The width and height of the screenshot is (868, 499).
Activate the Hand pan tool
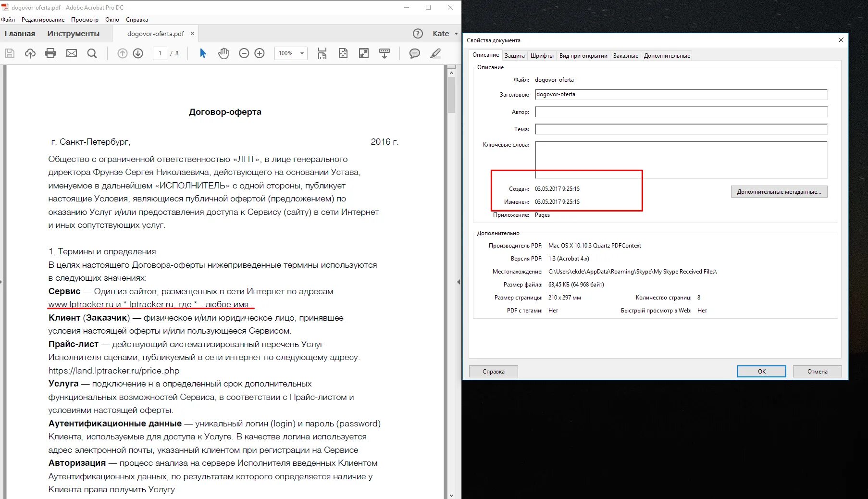(223, 53)
